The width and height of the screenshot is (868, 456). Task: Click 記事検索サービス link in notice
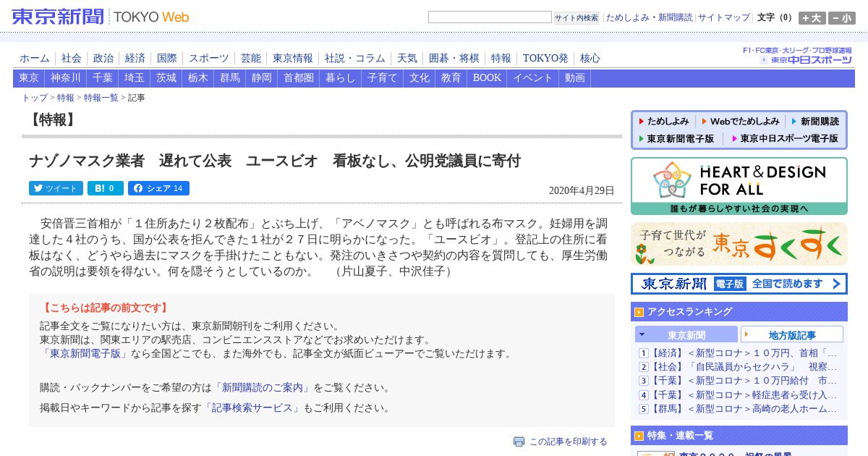pos(254,408)
